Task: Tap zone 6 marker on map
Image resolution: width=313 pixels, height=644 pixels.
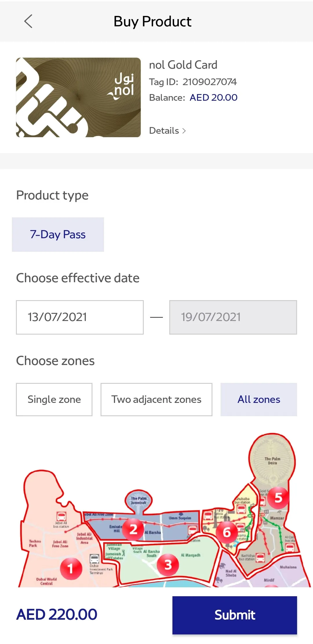Action: coord(227,532)
